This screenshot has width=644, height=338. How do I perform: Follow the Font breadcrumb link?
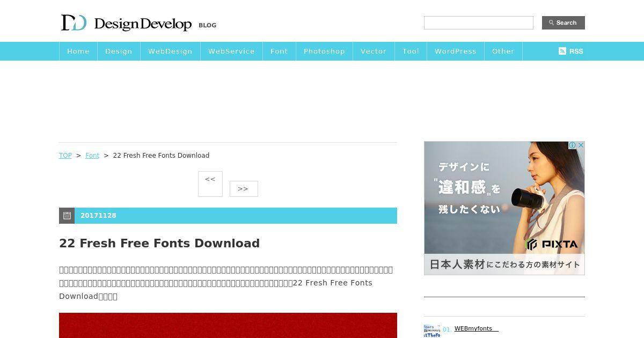tap(92, 156)
